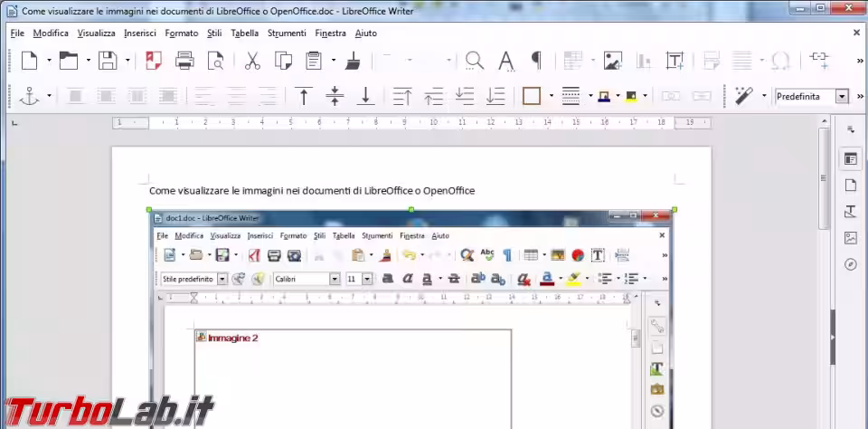Paste from clipboard icon
868x429 pixels.
[x=314, y=60]
